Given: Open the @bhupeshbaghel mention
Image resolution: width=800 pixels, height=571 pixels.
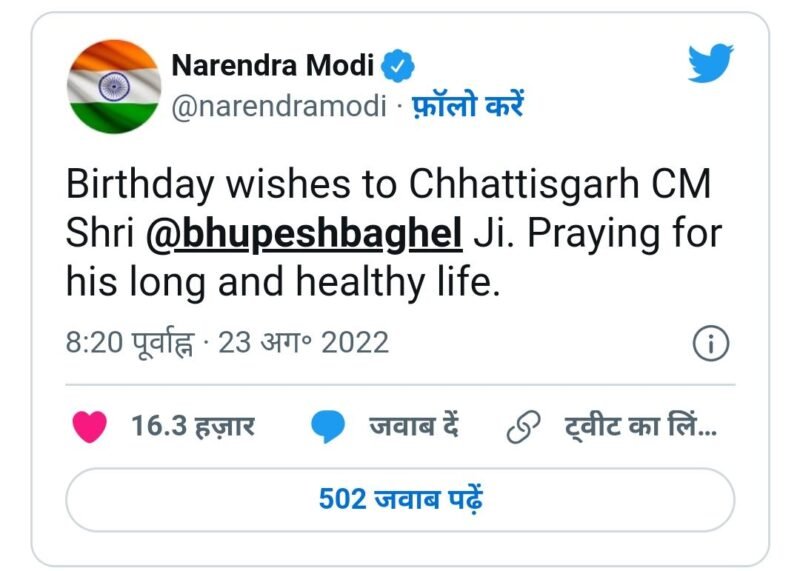Looking at the screenshot, I should 304,233.
